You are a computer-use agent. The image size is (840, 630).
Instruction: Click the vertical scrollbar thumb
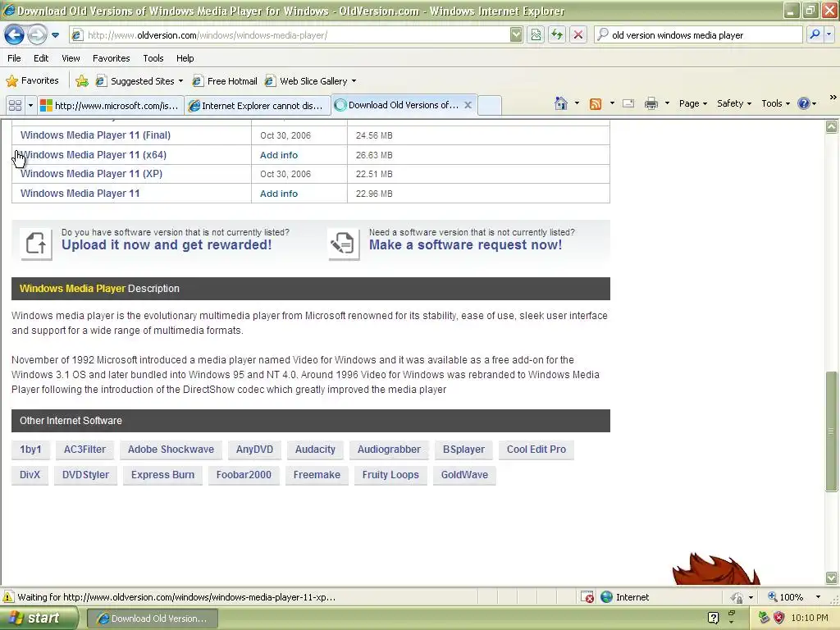[831, 431]
